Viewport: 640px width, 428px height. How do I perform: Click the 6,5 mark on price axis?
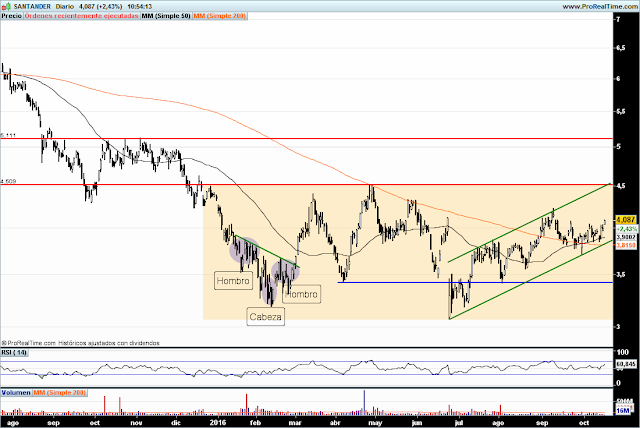pos(621,48)
